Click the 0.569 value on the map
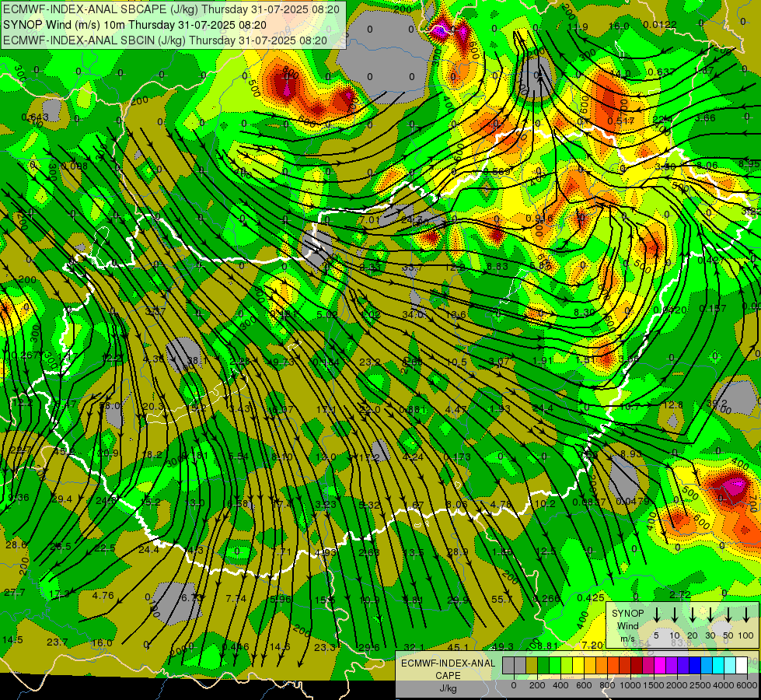The width and height of the screenshot is (761, 700). [497, 171]
